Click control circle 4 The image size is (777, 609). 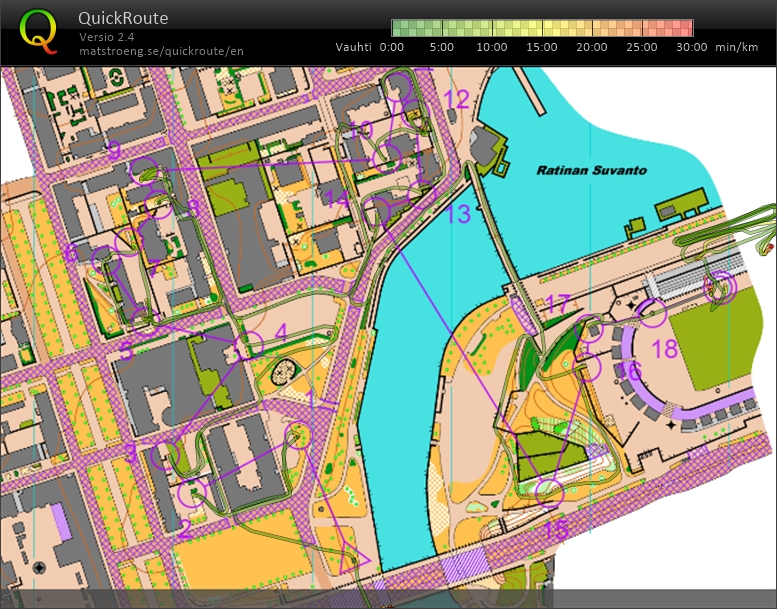pyautogui.click(x=248, y=344)
